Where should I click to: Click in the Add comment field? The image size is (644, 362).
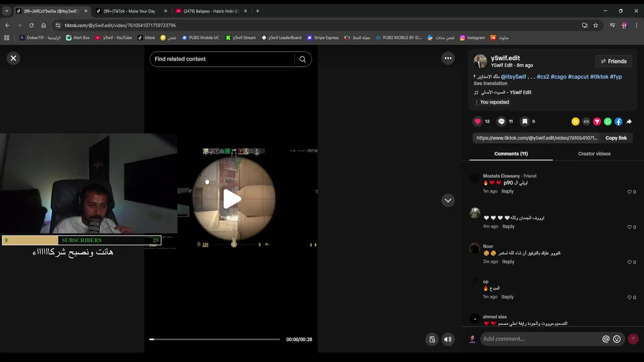541,339
